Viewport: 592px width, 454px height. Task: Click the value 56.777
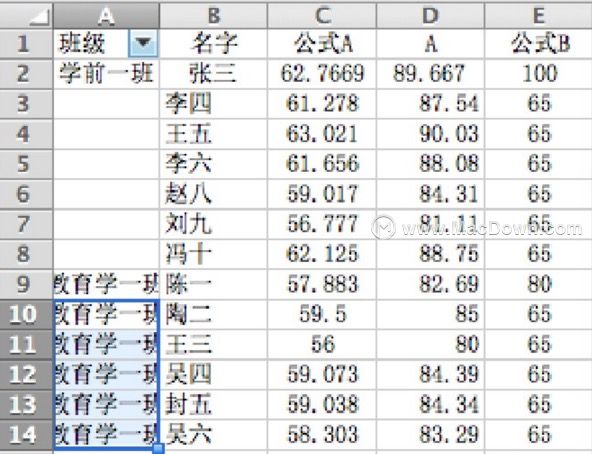pos(322,224)
